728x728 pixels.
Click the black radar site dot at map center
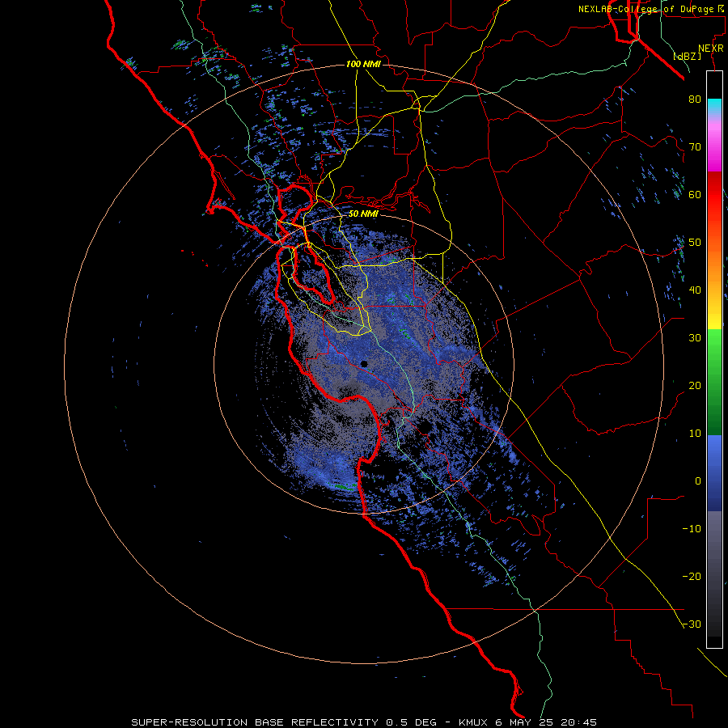[x=364, y=364]
